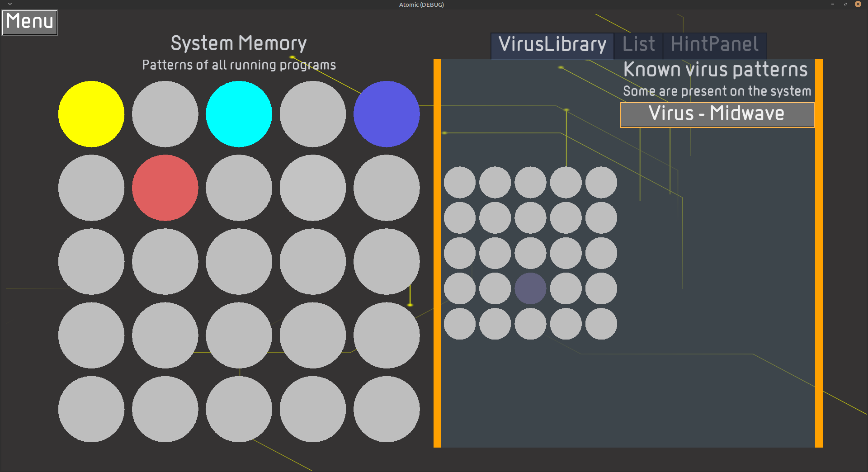Click the yellow memory cell
This screenshot has height=472, width=868.
tap(91, 114)
